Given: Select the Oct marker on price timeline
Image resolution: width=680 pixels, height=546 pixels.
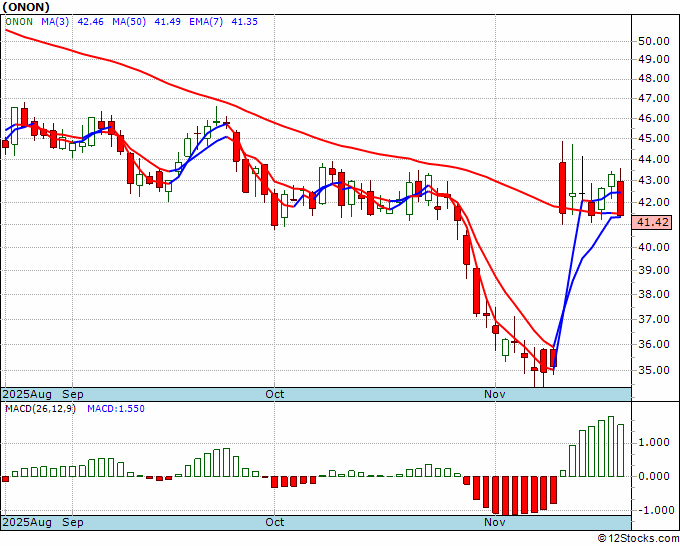Looking at the screenshot, I should [275, 394].
